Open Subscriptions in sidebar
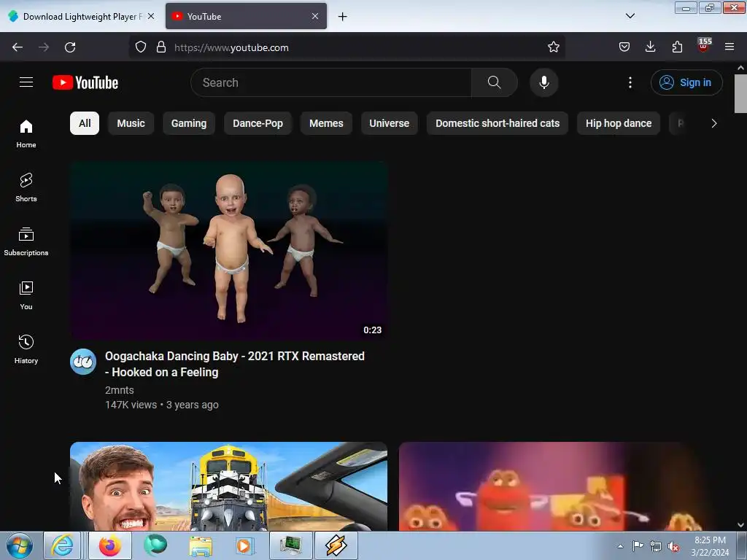Viewport: 747px width, 560px height. (x=26, y=241)
